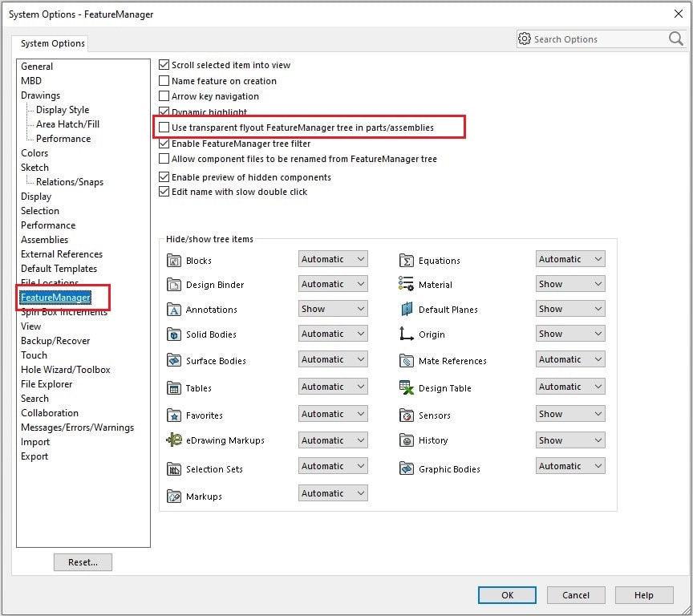Open the Assemblies options page
Image resolution: width=693 pixels, height=616 pixels.
(x=45, y=240)
